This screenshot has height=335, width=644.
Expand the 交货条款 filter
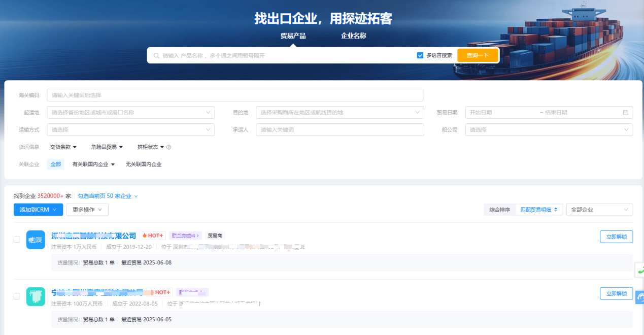(x=63, y=147)
